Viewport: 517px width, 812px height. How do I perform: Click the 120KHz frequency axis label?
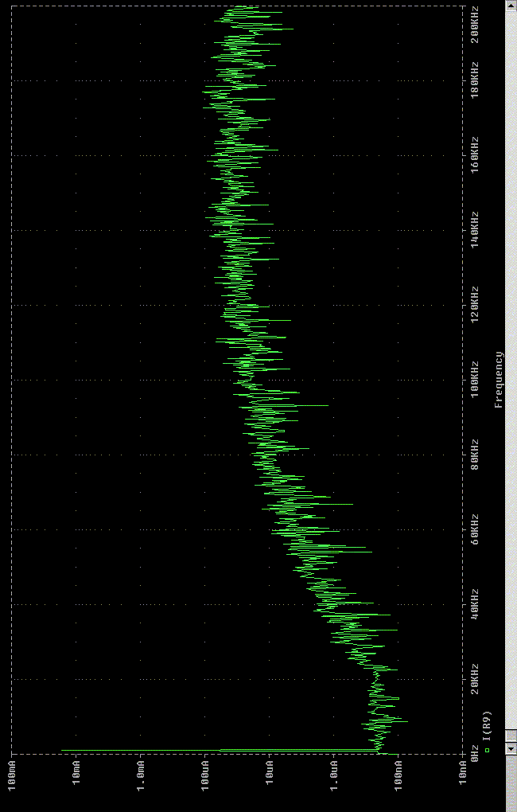point(475,304)
